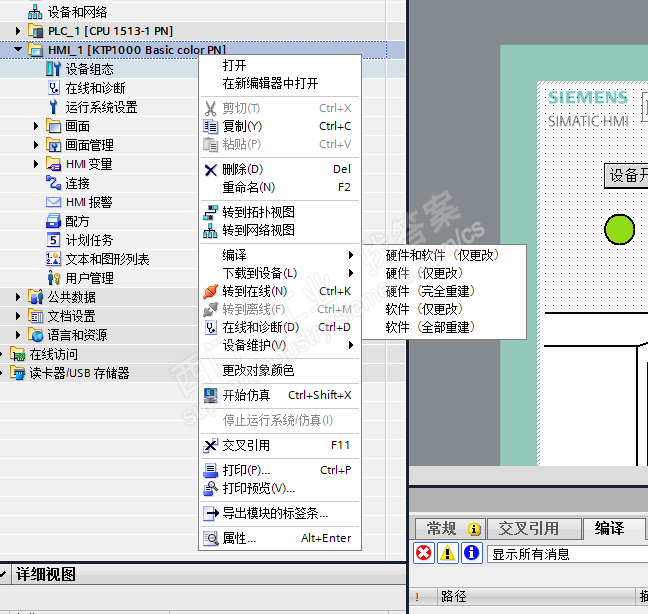
Task: Click the 在线和诊断 tree icon
Action: (x=53, y=88)
